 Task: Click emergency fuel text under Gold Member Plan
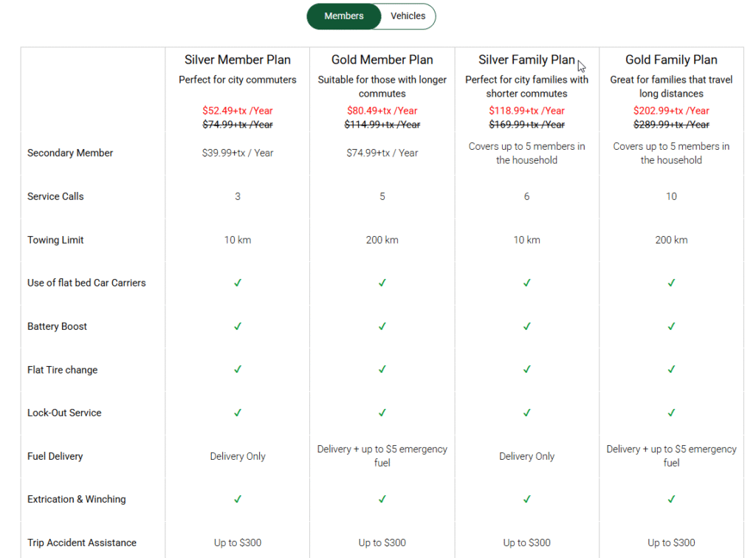click(382, 456)
